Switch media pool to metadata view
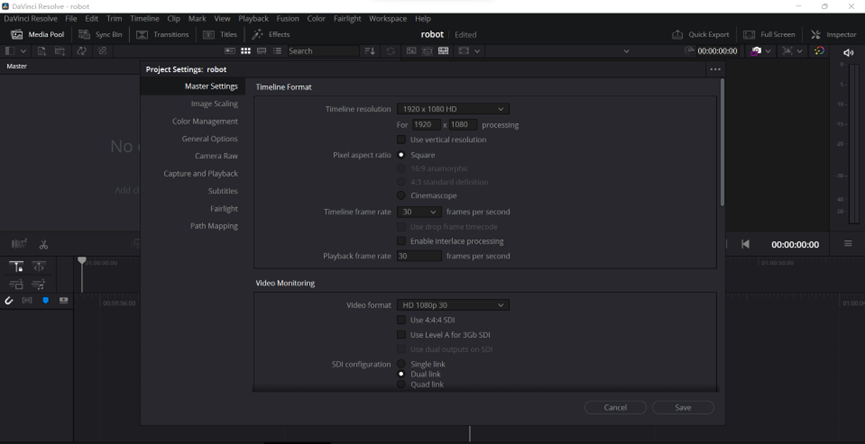This screenshot has height=444, width=865. (x=229, y=51)
